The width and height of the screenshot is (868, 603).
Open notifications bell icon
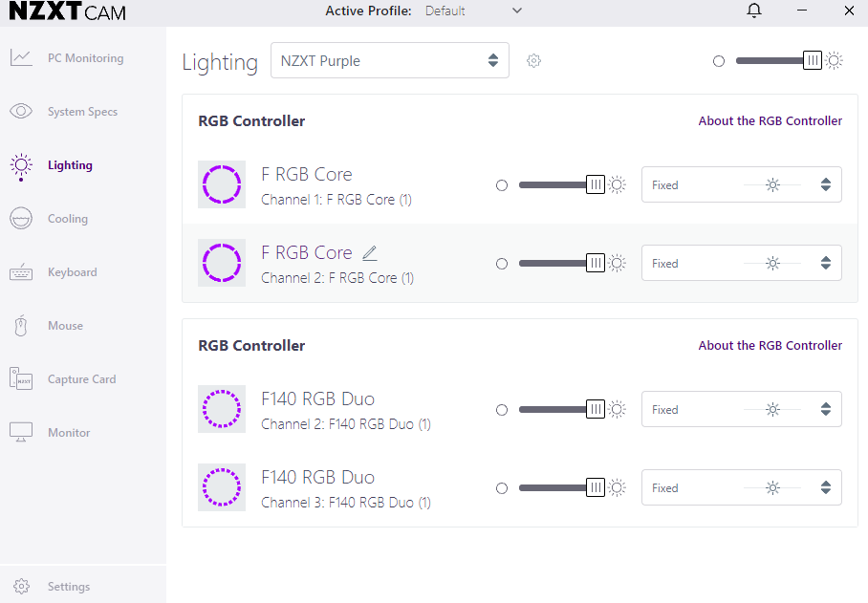tap(754, 11)
